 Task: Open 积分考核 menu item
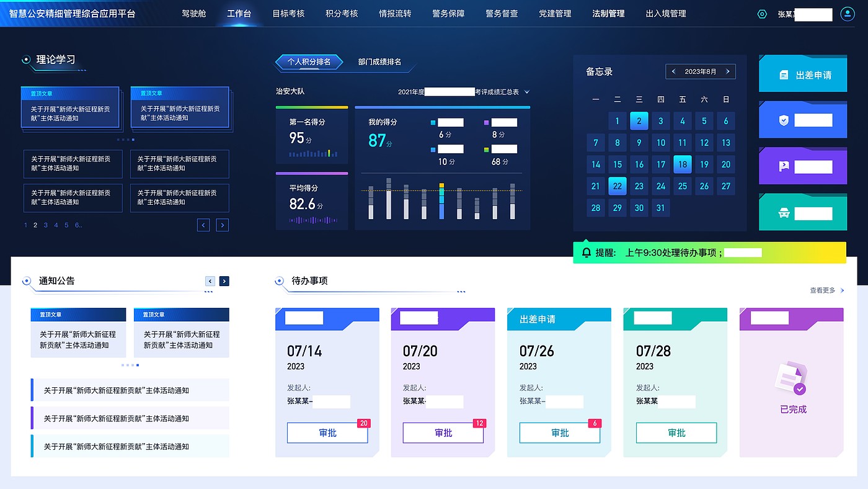click(342, 14)
